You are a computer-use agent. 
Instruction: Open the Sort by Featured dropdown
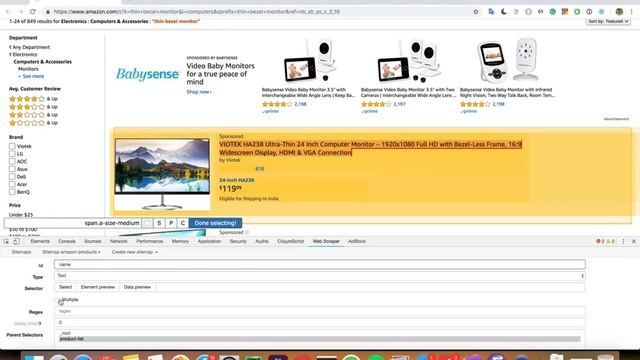pos(608,21)
